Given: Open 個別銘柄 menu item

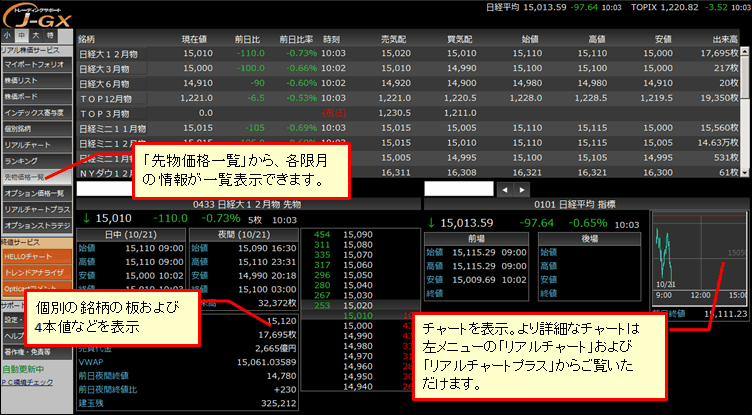Looking at the screenshot, I should tap(36, 129).
